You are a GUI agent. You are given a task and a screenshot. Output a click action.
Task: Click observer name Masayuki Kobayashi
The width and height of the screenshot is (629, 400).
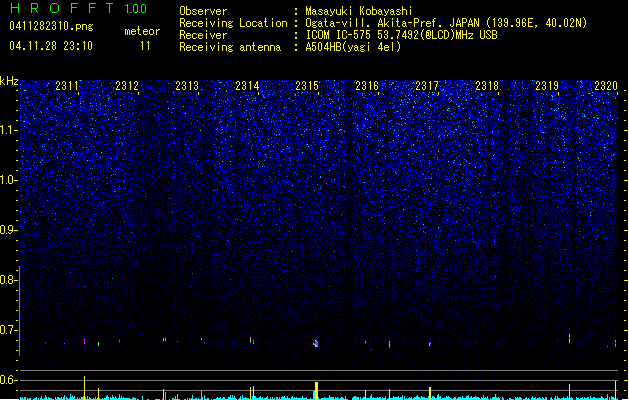tap(359, 11)
